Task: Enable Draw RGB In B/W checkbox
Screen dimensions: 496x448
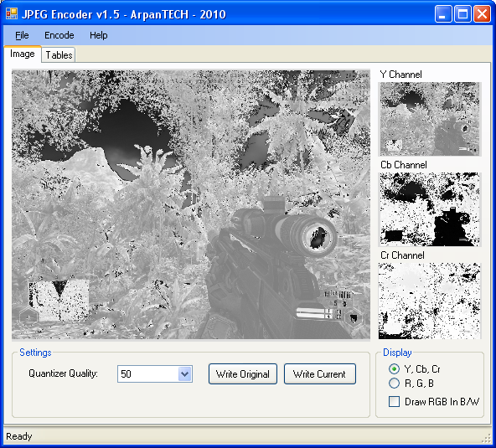Action: pyautogui.click(x=394, y=401)
